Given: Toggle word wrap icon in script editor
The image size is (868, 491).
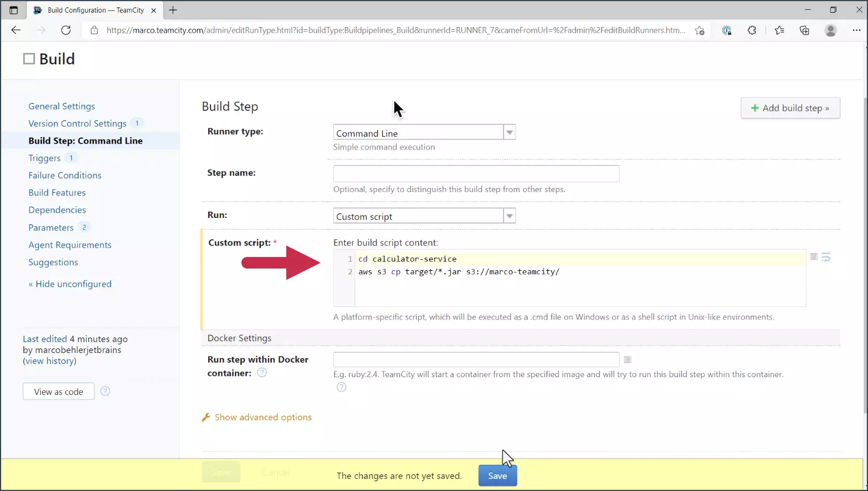Looking at the screenshot, I should 826,257.
